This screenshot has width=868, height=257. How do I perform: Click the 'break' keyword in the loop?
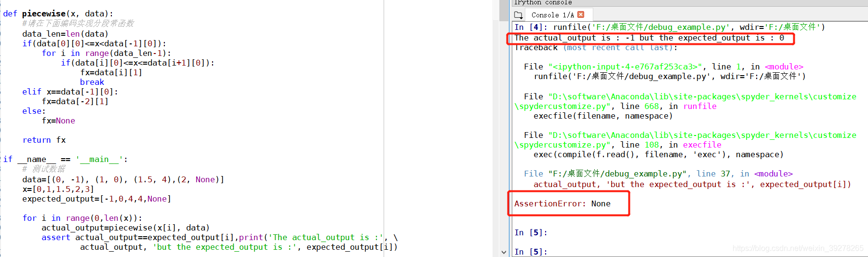(92, 82)
